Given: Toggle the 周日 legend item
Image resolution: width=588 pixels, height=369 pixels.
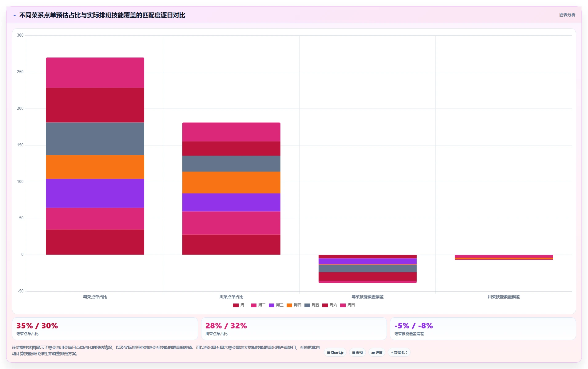Looking at the screenshot, I should (348, 305).
